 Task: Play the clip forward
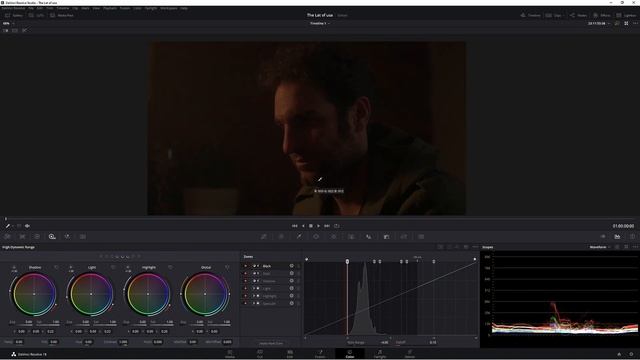point(318,226)
